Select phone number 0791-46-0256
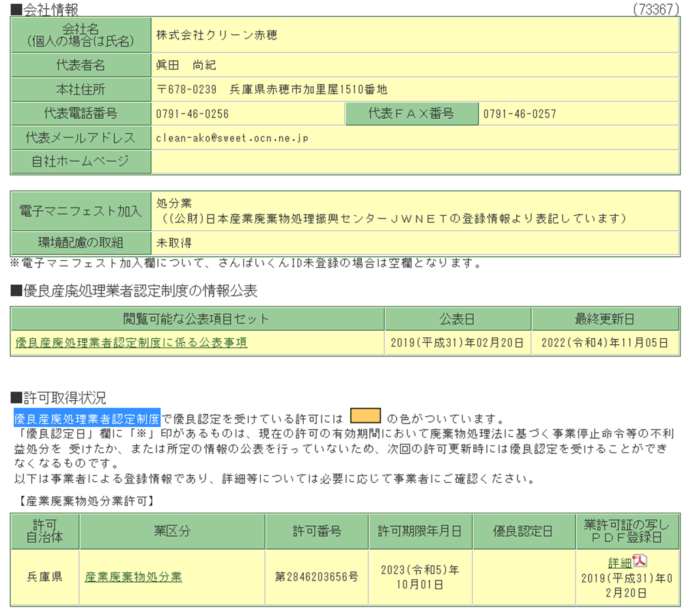693x616 pixels. coord(193,114)
